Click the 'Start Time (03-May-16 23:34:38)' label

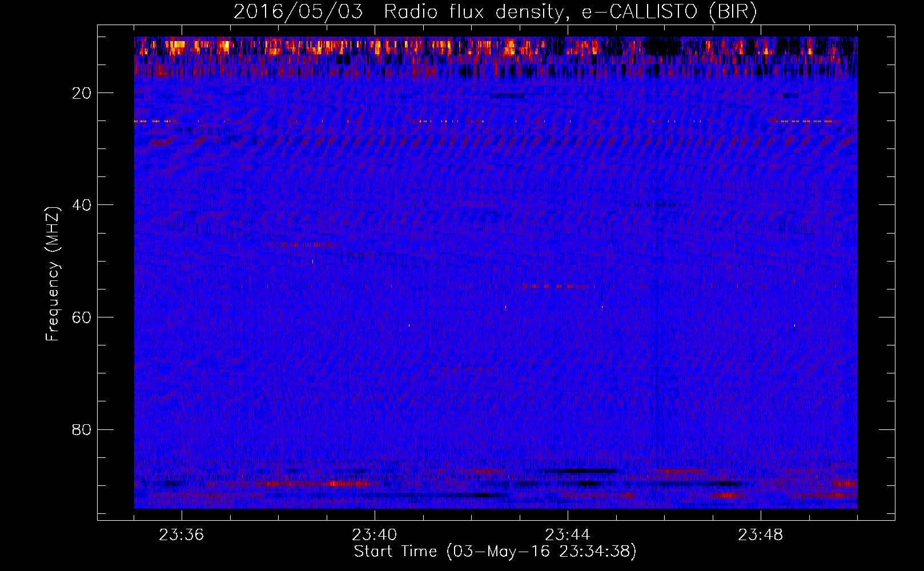495,552
